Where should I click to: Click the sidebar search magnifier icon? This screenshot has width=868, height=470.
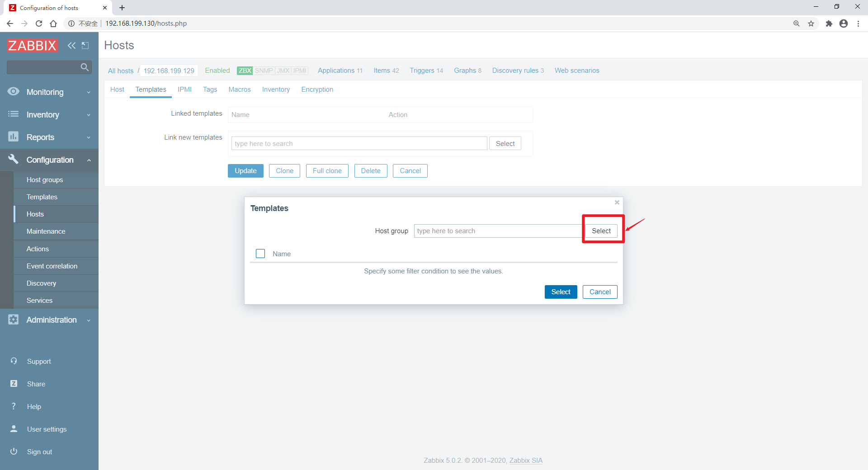click(x=85, y=67)
